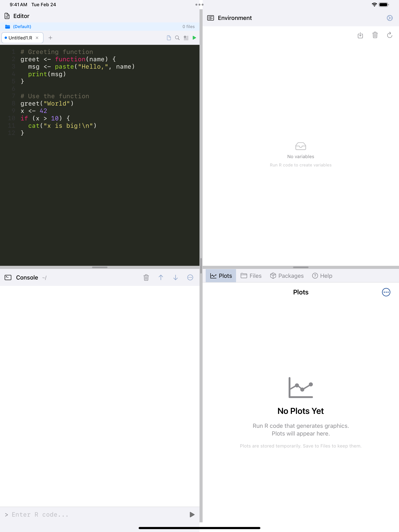The height and width of the screenshot is (532, 399).
Task: Open the Packages tab
Action: tap(287, 276)
